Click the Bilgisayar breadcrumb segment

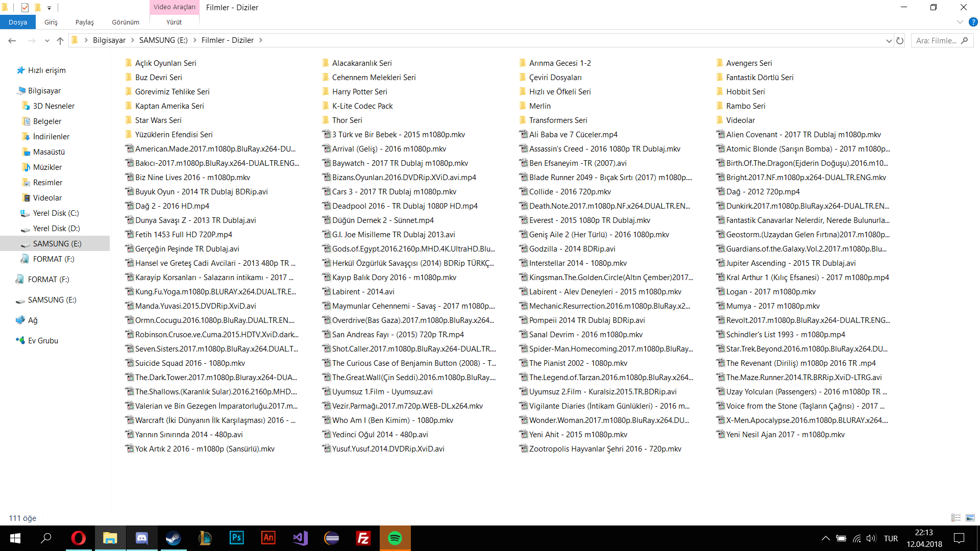point(109,40)
